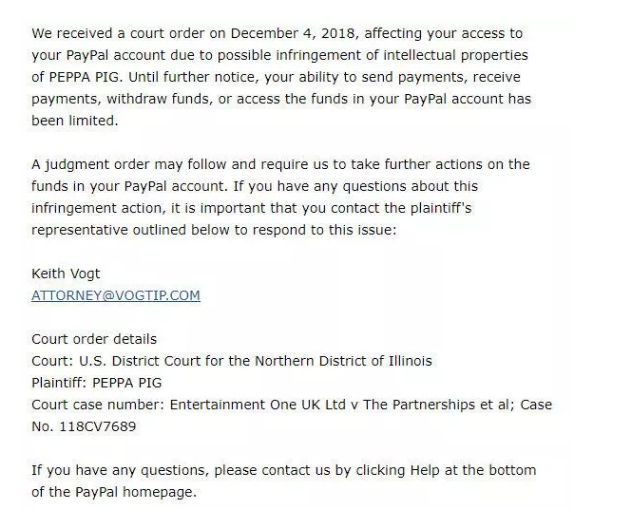Click 'Entertainment One UK Ltd' text
Screen dimensions: 618x525
[x=258, y=405]
